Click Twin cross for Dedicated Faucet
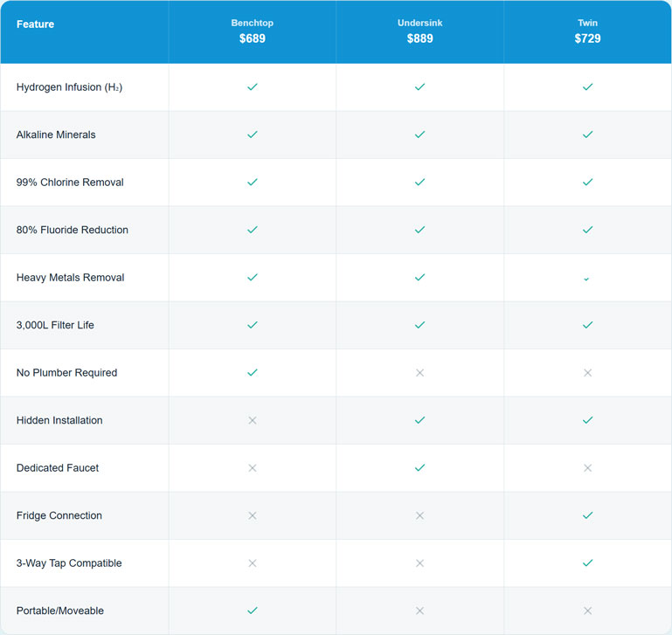672x635 pixels. 587,468
